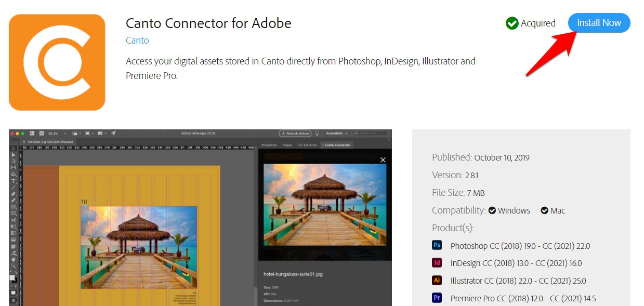Viewport: 644px width, 306px height.
Task: Open Adobe Bridge via the Br icon
Action: click(32, 133)
